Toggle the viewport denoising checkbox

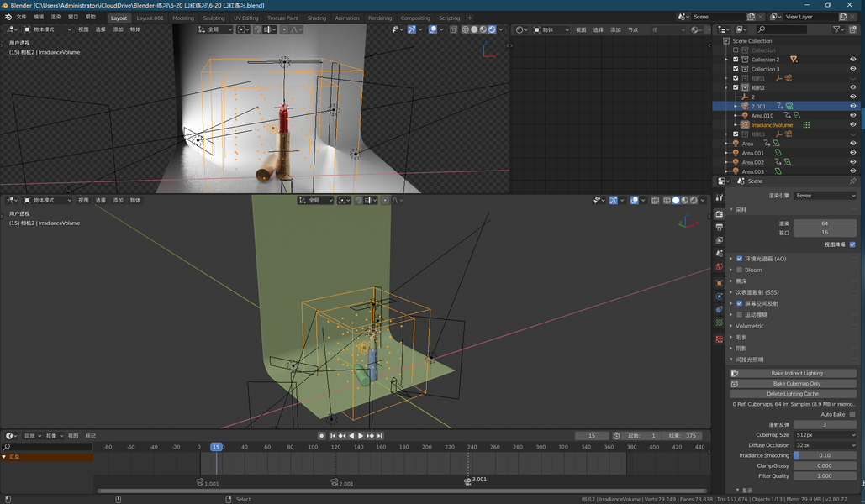click(852, 244)
